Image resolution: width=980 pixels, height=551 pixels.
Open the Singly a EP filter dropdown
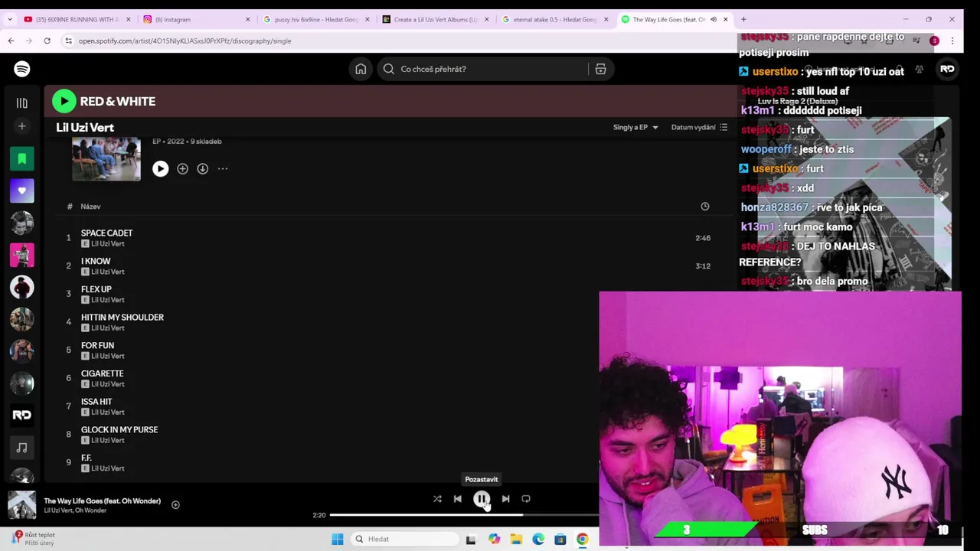pos(635,127)
